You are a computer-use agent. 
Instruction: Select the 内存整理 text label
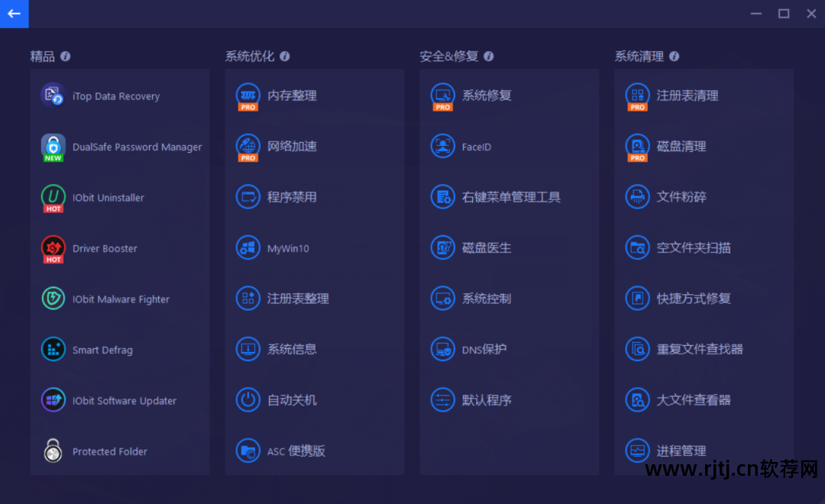tap(292, 95)
